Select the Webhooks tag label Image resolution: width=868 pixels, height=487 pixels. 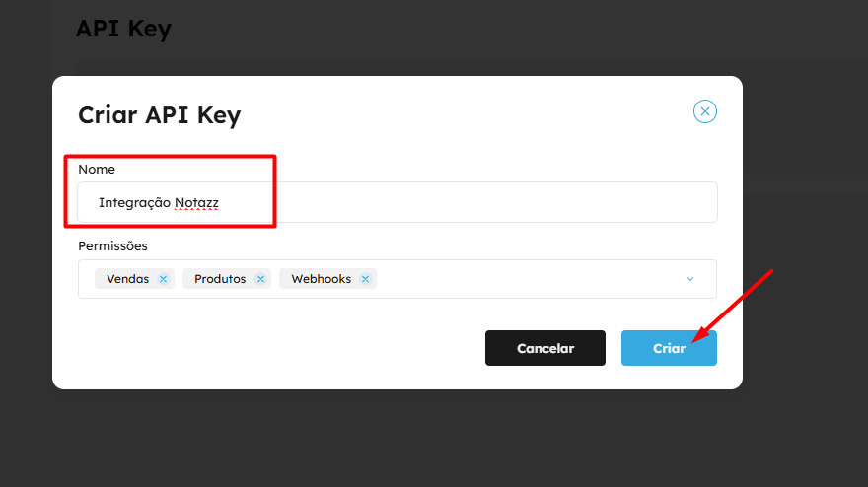[x=321, y=279]
